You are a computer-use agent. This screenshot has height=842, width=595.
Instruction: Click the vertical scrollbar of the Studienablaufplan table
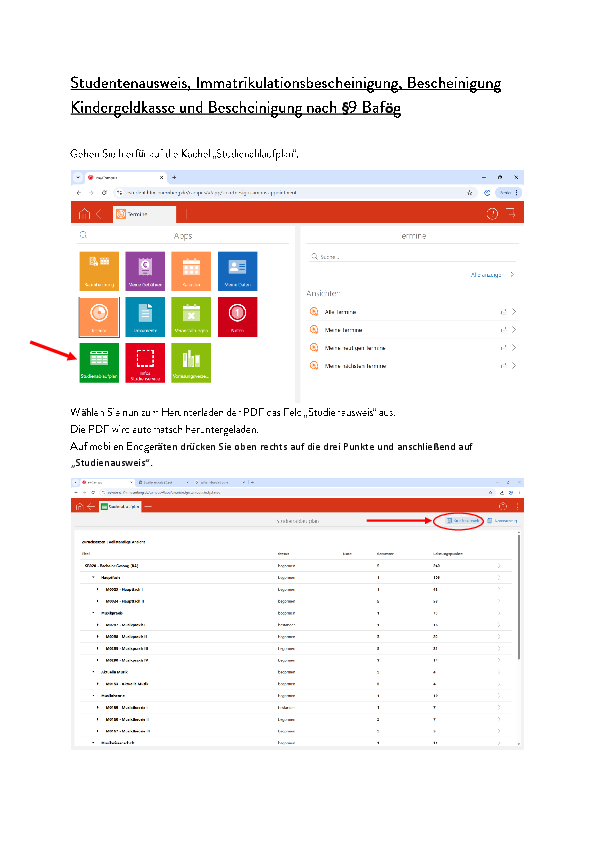(x=519, y=596)
